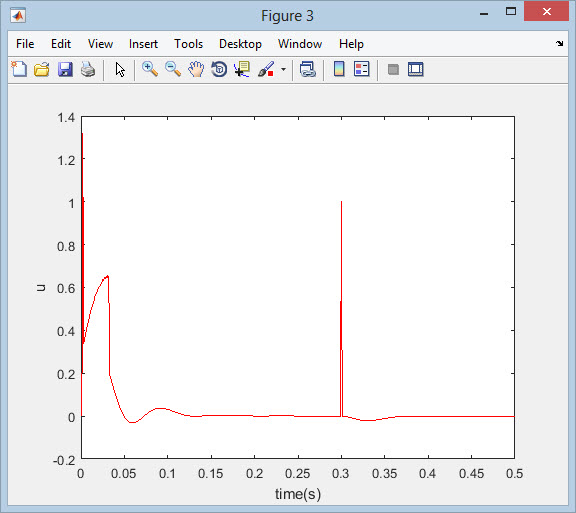Click the New Figure icon
Image resolution: width=576 pixels, height=513 pixels.
coord(19,69)
